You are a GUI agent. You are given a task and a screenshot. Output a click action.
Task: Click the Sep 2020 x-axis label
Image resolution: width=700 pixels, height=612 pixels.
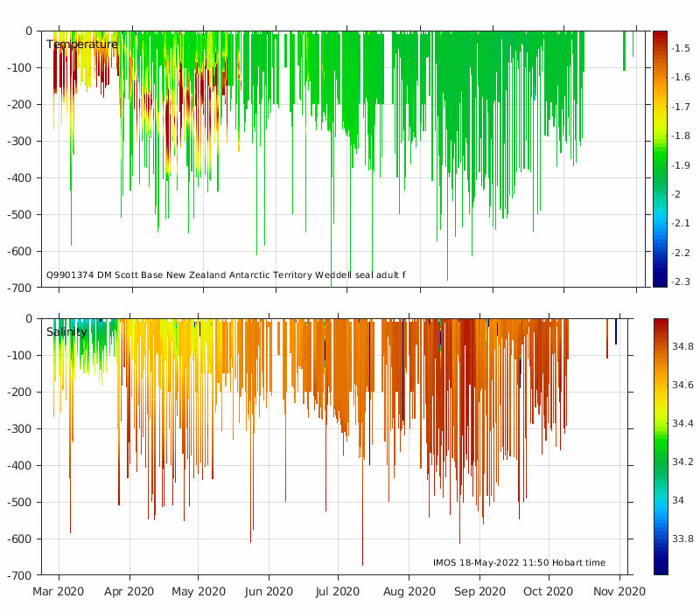point(479,592)
